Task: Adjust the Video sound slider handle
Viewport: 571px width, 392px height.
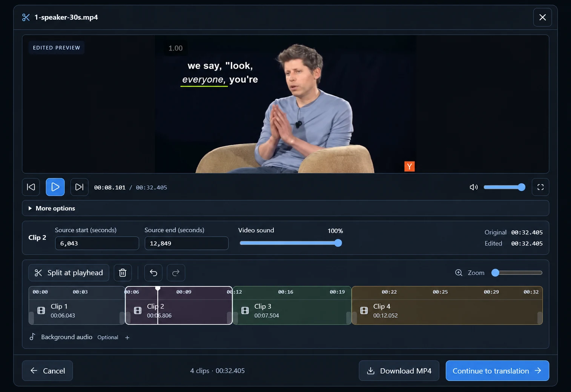Action: pos(338,243)
